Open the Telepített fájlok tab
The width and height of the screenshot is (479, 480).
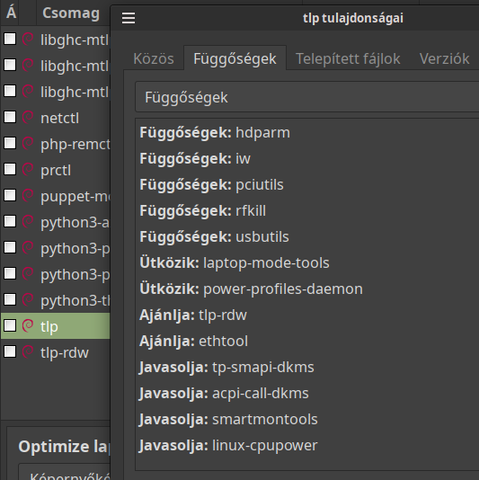click(348, 59)
